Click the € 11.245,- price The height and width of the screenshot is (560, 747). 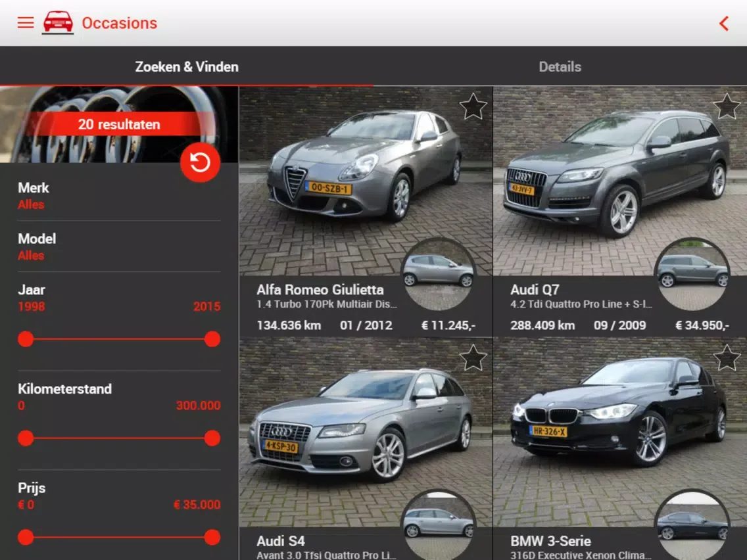click(x=448, y=325)
